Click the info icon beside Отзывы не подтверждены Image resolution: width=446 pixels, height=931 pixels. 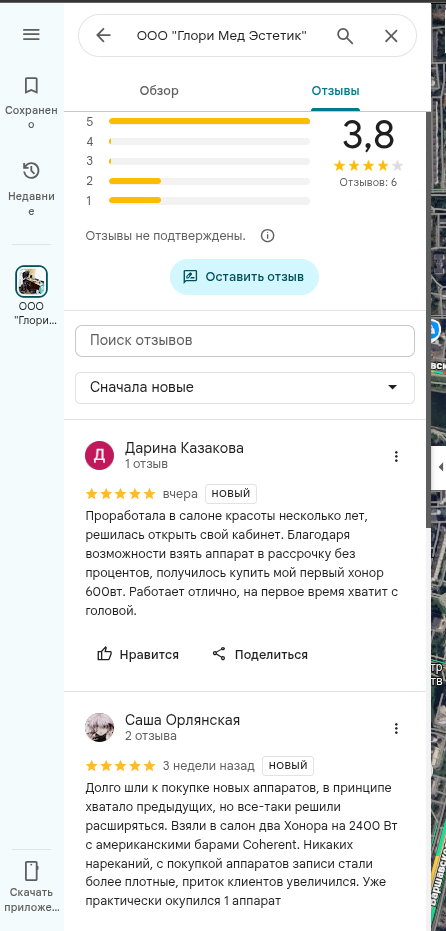[267, 236]
